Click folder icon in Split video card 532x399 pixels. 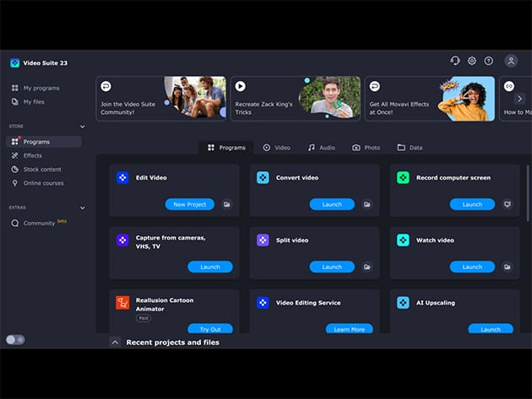[367, 267]
